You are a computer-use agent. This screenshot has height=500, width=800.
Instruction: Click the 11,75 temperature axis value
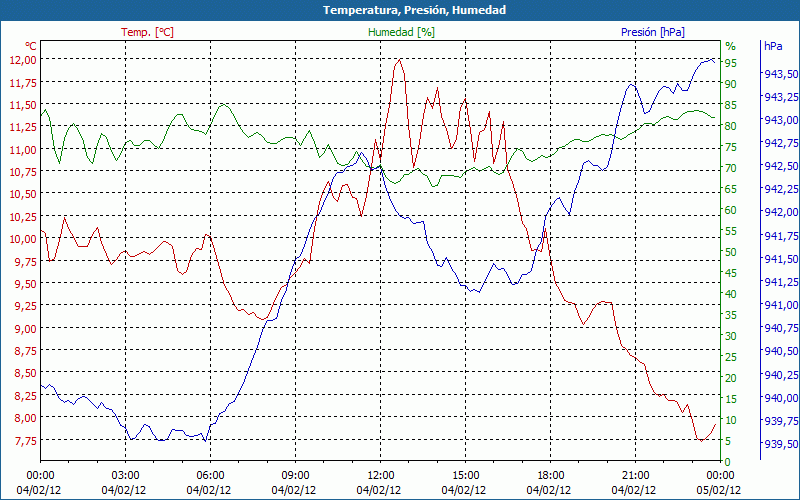pos(23,82)
